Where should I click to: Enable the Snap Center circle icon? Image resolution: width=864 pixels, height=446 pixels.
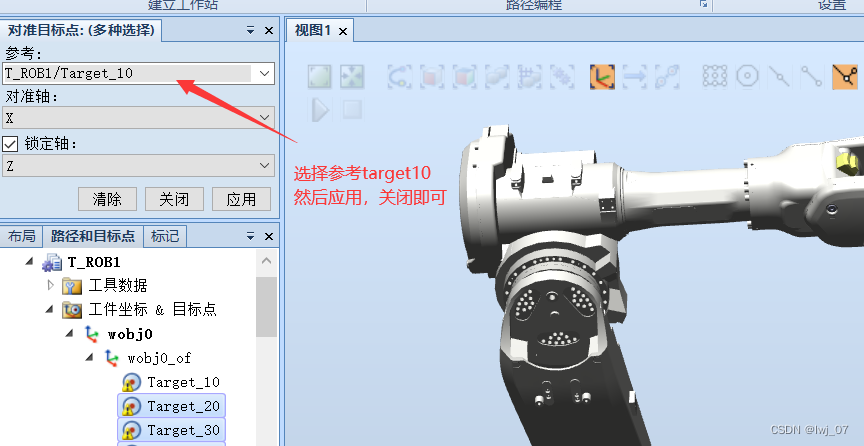(748, 77)
